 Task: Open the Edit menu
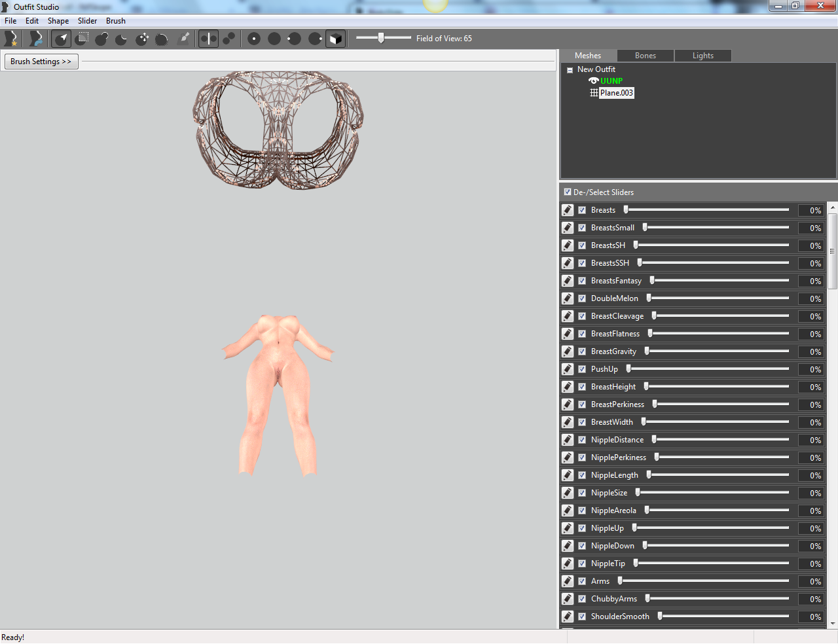coord(32,21)
